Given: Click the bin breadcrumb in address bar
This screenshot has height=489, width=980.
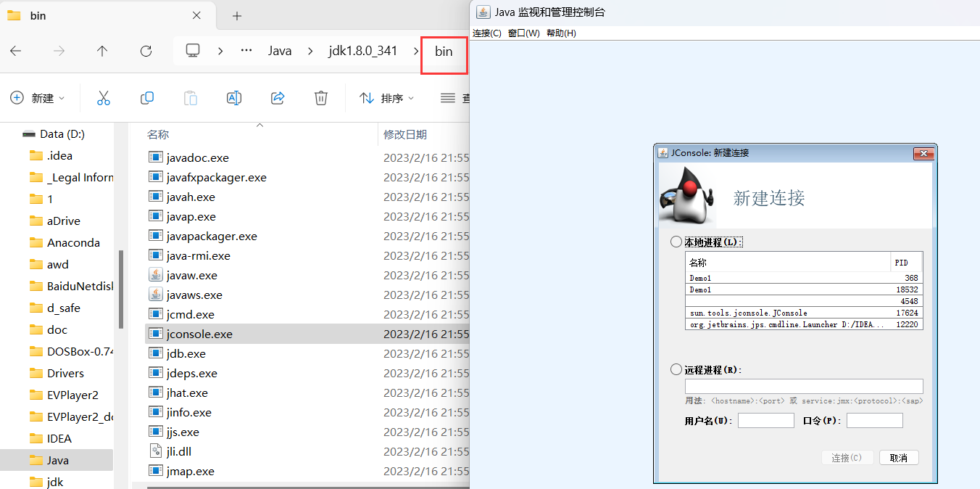Looking at the screenshot, I should [444, 51].
